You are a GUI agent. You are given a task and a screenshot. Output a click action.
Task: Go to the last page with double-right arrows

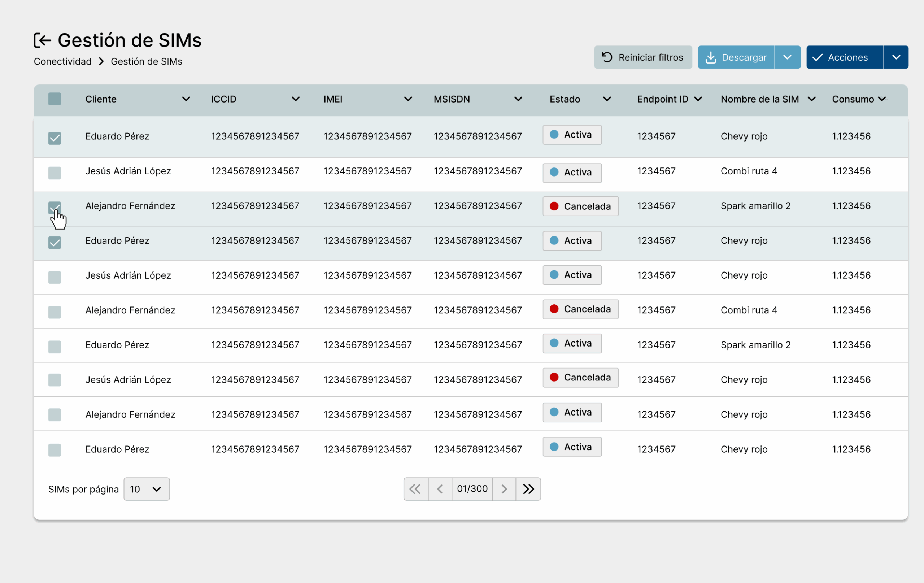(528, 489)
